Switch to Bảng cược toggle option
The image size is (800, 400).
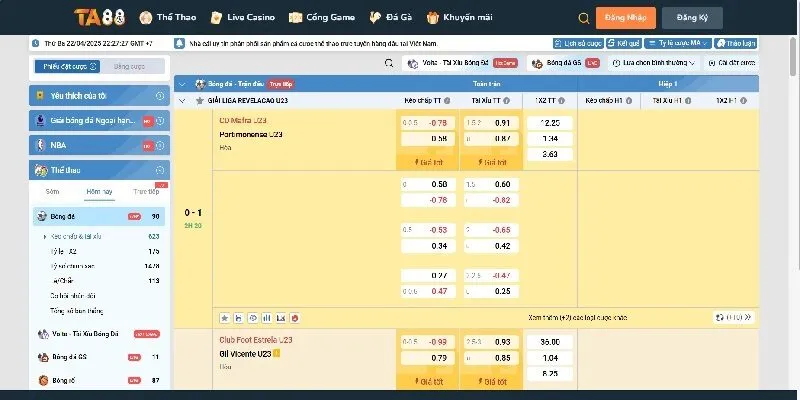[130, 66]
